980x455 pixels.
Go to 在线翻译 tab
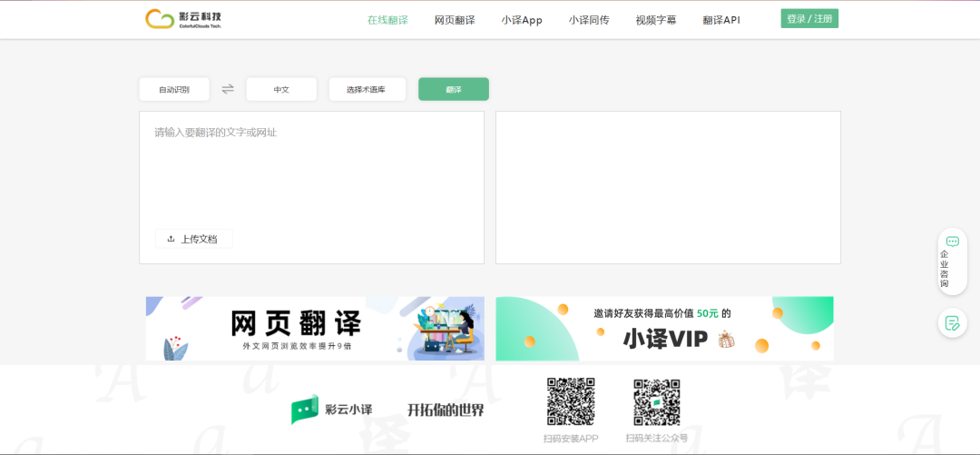387,19
